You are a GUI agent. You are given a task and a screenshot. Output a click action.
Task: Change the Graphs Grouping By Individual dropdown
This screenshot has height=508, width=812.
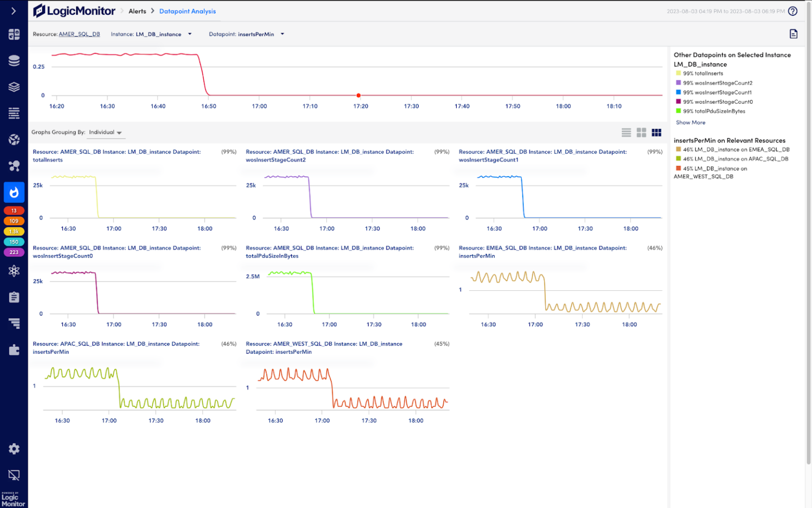[x=105, y=132]
